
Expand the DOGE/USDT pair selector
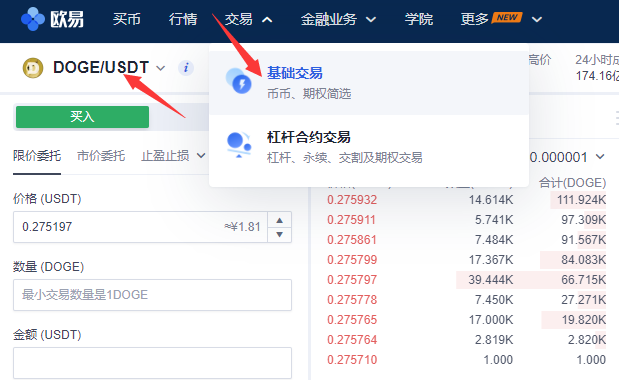tap(160, 68)
